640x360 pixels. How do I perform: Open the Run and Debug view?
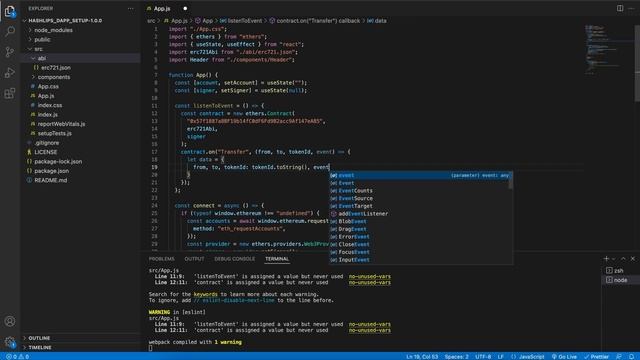[10, 73]
